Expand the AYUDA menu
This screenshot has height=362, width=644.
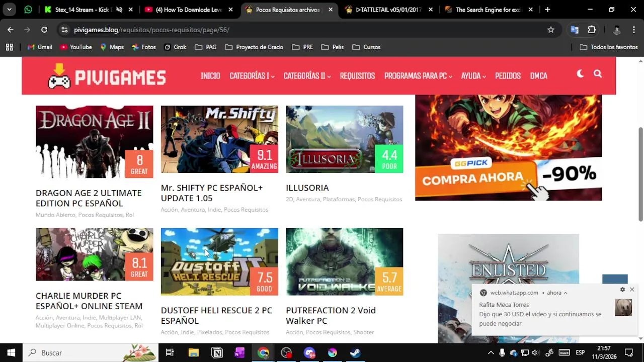click(x=473, y=76)
